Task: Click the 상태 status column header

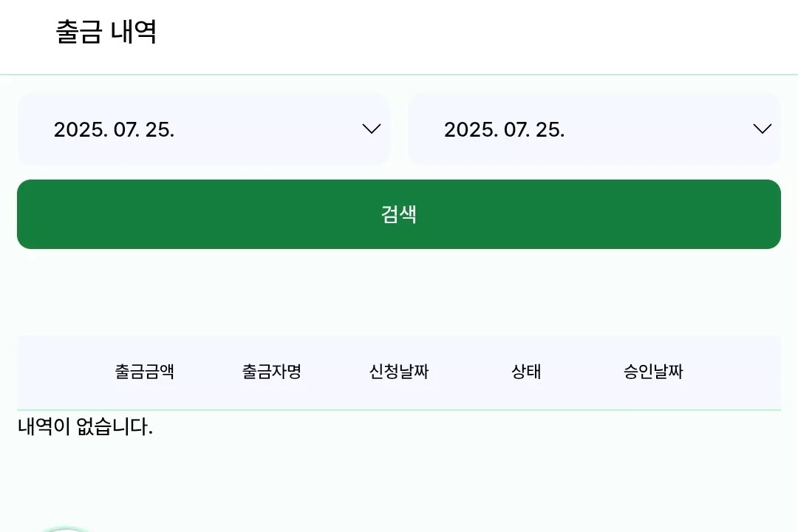Action: point(526,371)
